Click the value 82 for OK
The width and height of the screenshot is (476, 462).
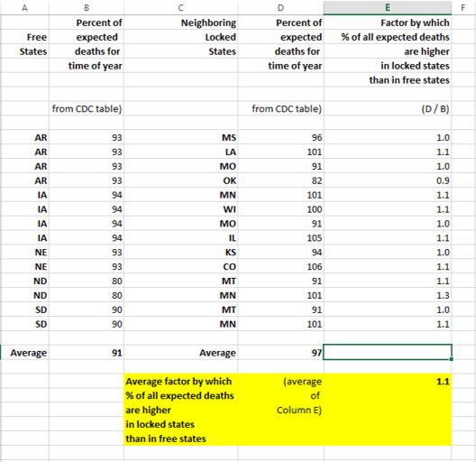click(280, 180)
